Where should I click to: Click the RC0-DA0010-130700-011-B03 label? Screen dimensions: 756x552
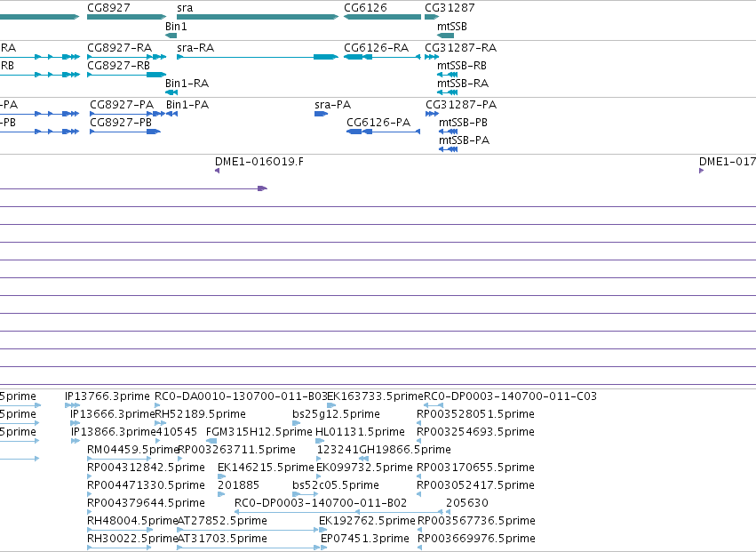click(241, 396)
